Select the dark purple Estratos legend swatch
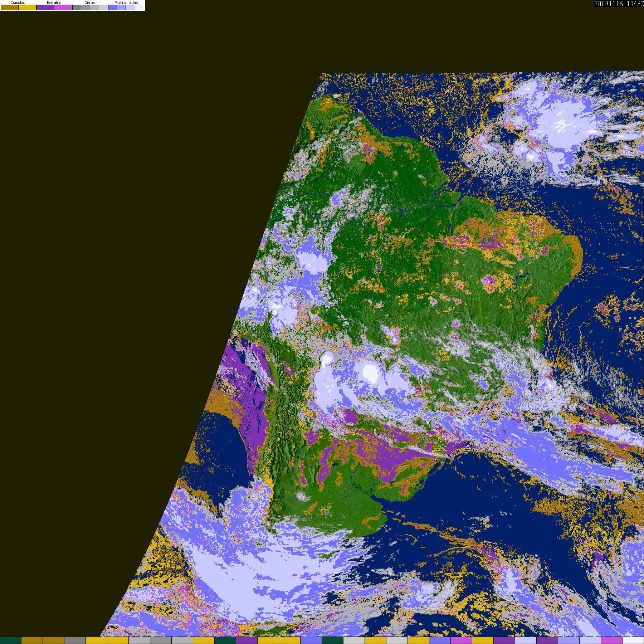The width and height of the screenshot is (644, 644). (45, 7)
